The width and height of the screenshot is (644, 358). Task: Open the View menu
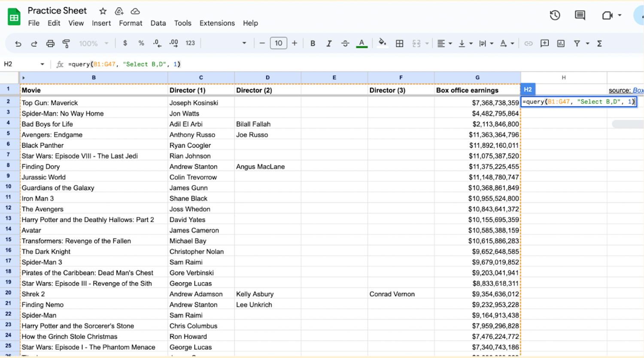click(76, 23)
